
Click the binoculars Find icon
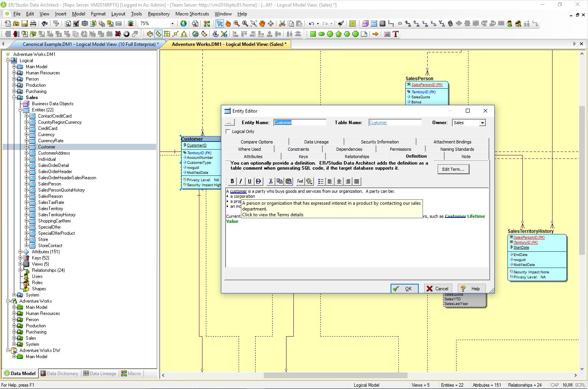click(x=45, y=24)
